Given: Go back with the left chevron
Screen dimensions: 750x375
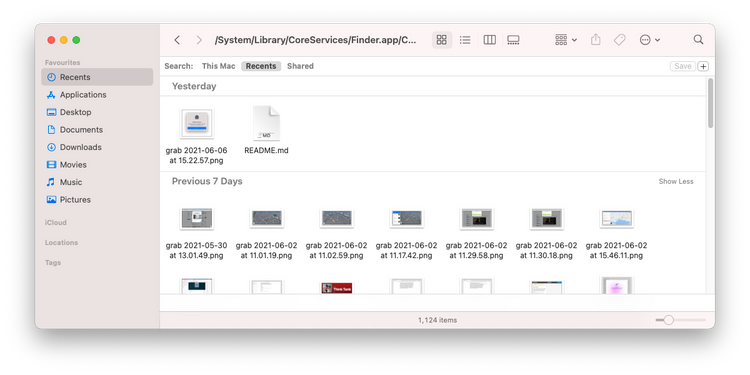Looking at the screenshot, I should pos(177,40).
